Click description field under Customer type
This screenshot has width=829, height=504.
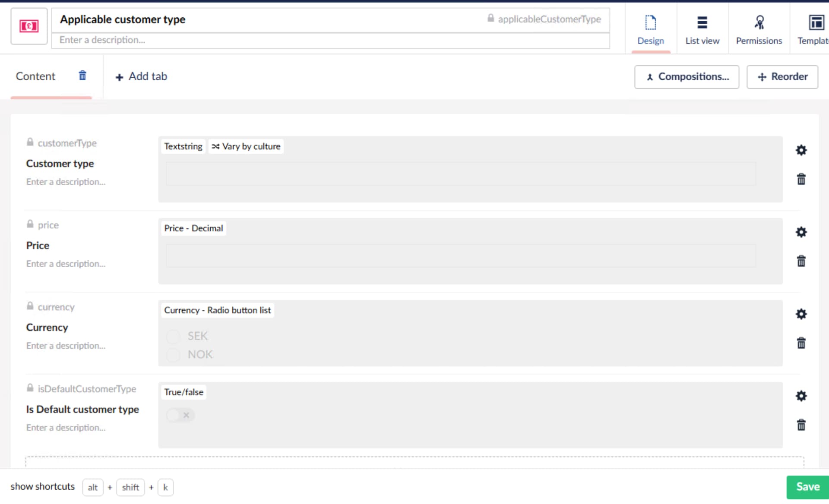66,182
